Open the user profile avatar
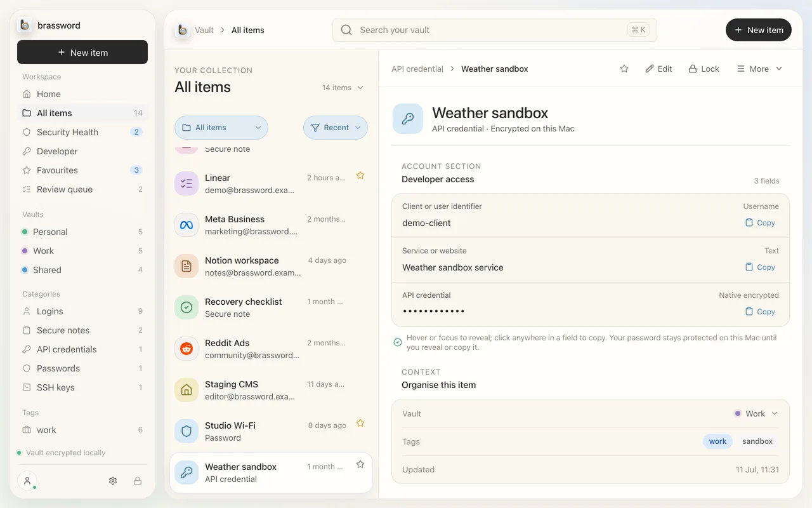 (x=27, y=481)
